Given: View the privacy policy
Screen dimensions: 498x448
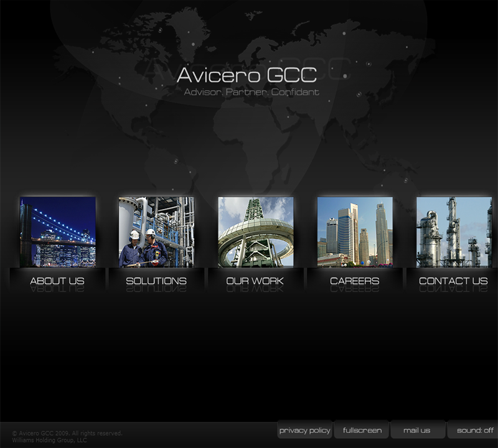Looking at the screenshot, I should pyautogui.click(x=304, y=430).
